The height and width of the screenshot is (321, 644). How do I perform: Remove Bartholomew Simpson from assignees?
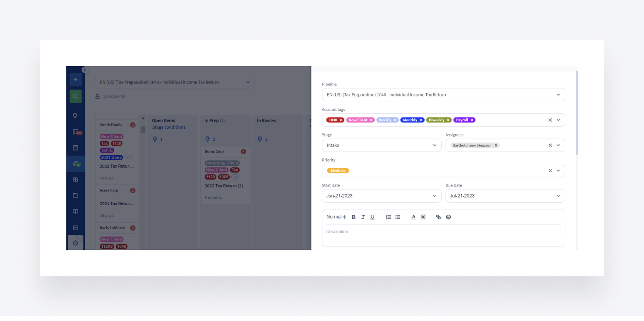coord(496,145)
